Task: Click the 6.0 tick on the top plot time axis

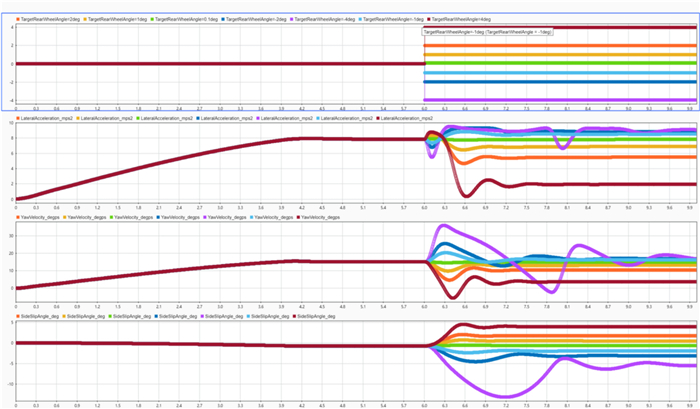Action: tap(425, 108)
